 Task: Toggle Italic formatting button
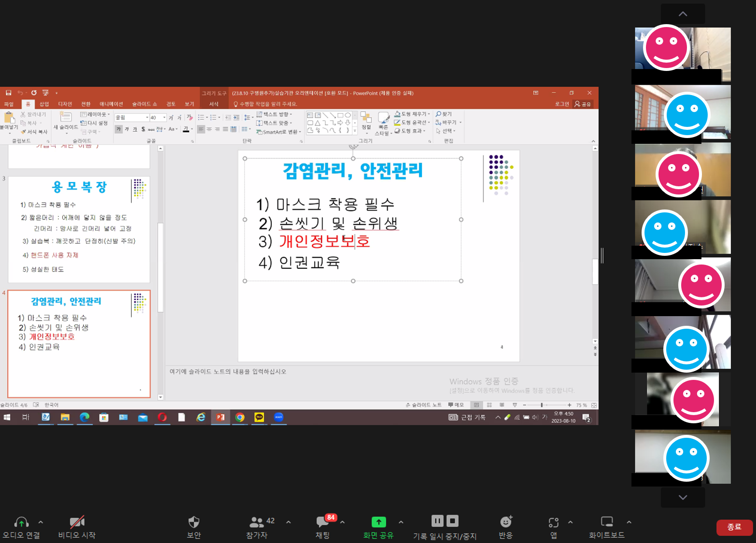point(127,129)
